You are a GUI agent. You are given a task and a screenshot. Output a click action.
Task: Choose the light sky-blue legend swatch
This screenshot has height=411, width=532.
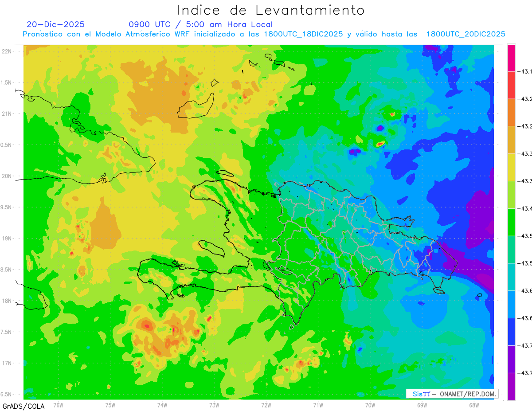pyautogui.click(x=511, y=304)
